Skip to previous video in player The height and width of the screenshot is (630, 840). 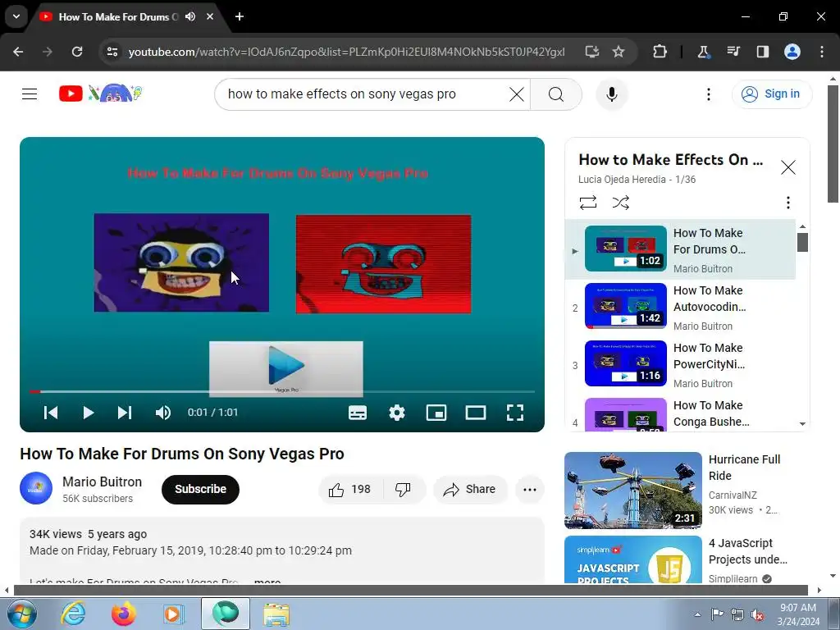pos(51,413)
